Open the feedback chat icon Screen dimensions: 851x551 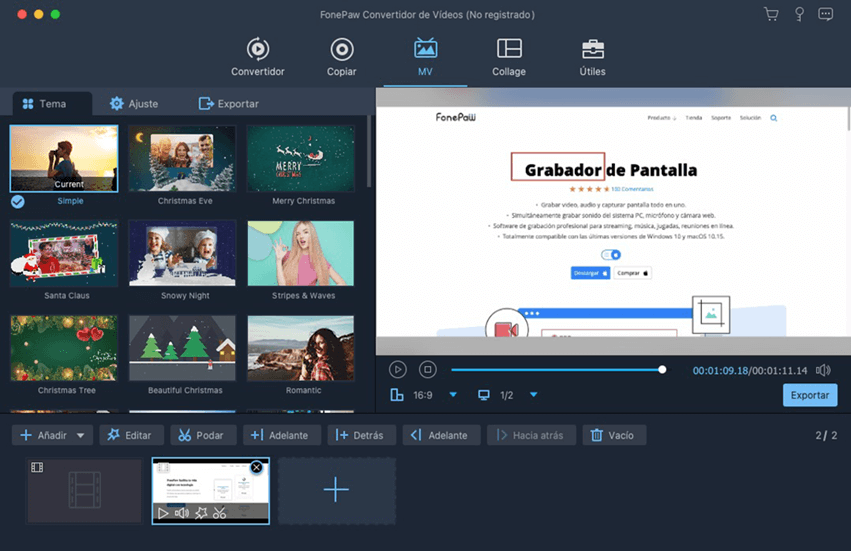pos(825,14)
